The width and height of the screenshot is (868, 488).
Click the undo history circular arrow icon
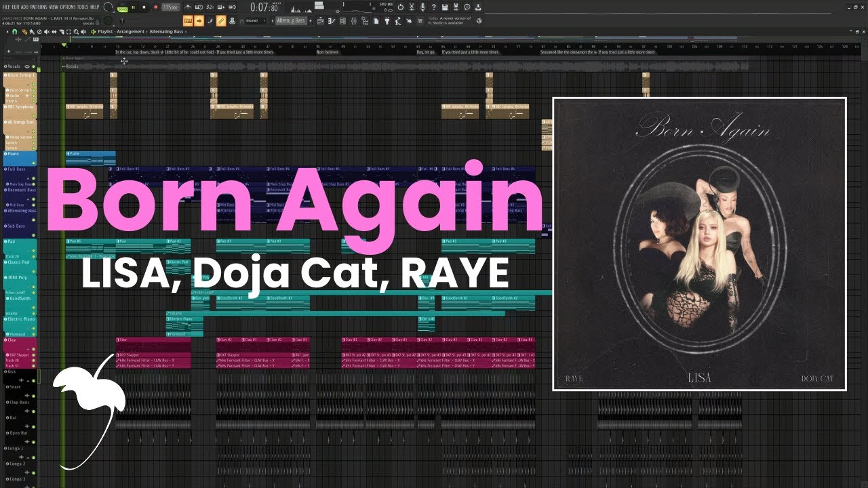click(x=401, y=7)
